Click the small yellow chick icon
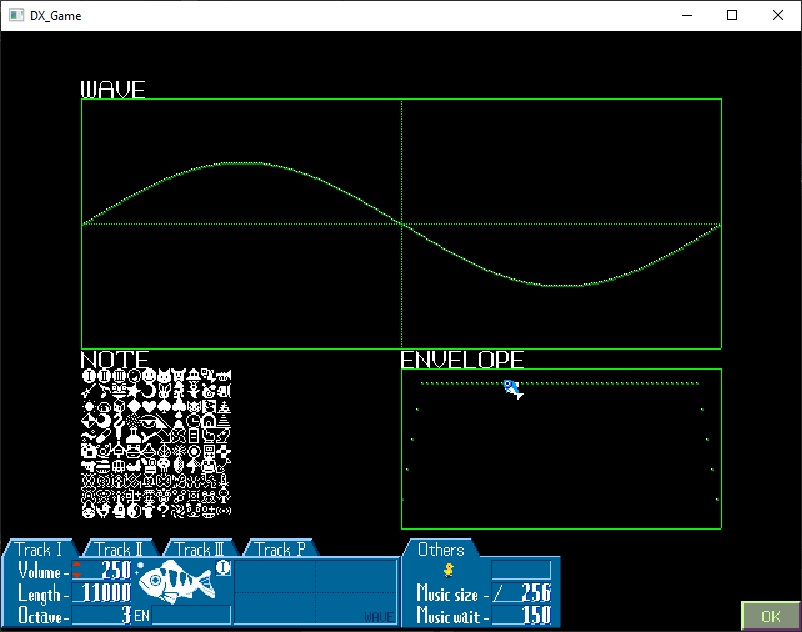The image size is (802, 632). point(449,570)
